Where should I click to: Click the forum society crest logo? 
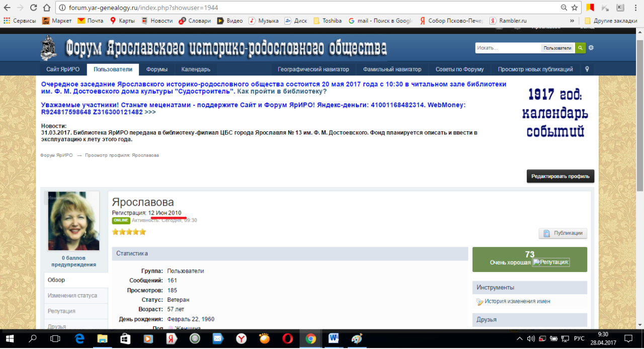[49, 48]
